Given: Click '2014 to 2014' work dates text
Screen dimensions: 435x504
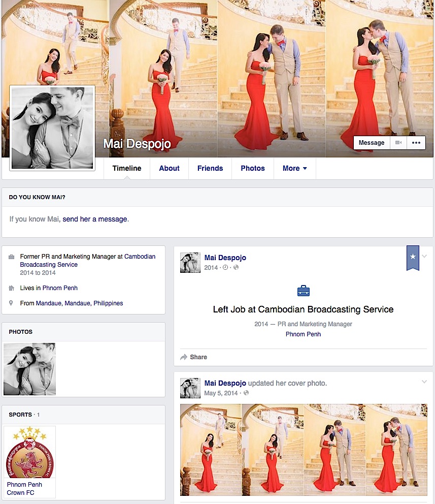Looking at the screenshot, I should (38, 272).
